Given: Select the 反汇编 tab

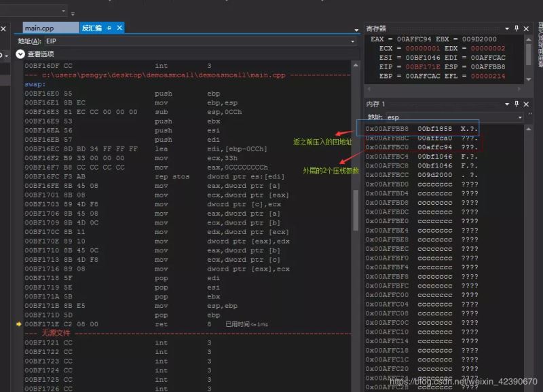Looking at the screenshot, I should [92, 28].
